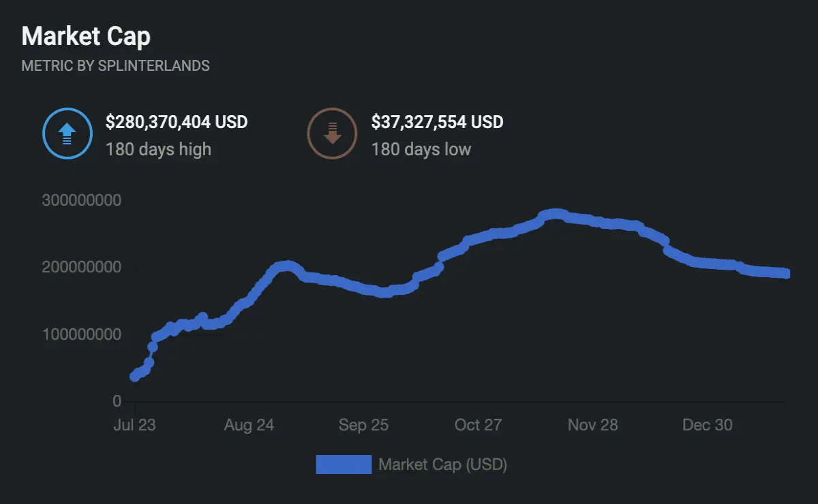Click the $280,370,404 USD high value
This screenshot has height=504, width=818.
[177, 123]
